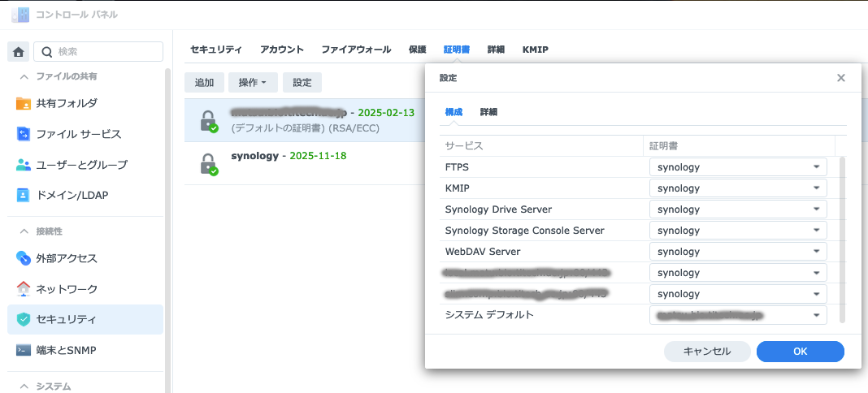Viewport: 868px width, 393px height.
Task: Open Shared Folder via its folder icon
Action: click(24, 103)
